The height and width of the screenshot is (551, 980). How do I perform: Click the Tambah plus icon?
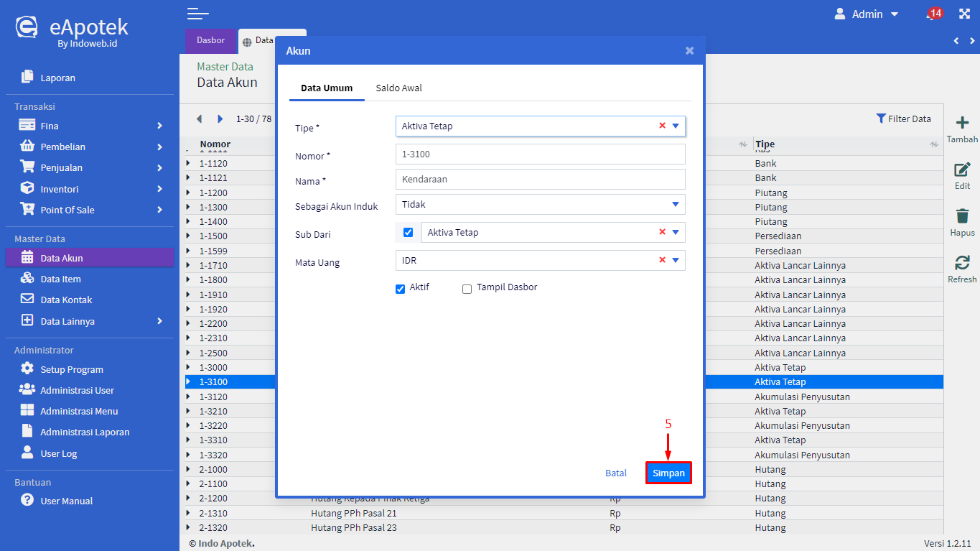point(962,123)
